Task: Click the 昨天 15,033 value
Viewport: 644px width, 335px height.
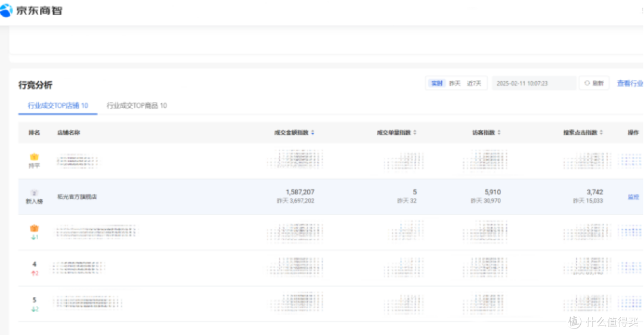Action: 588,201
